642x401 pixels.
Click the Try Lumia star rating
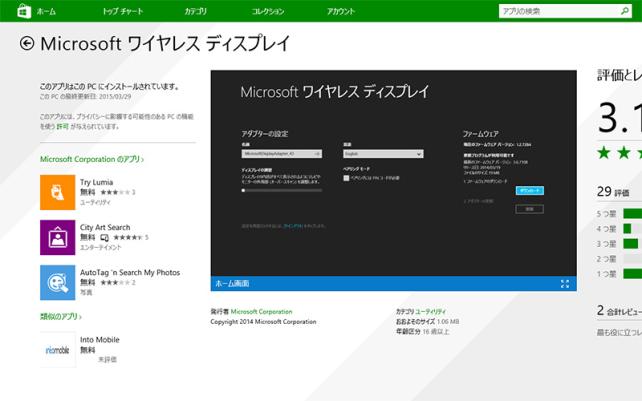pyautogui.click(x=115, y=192)
